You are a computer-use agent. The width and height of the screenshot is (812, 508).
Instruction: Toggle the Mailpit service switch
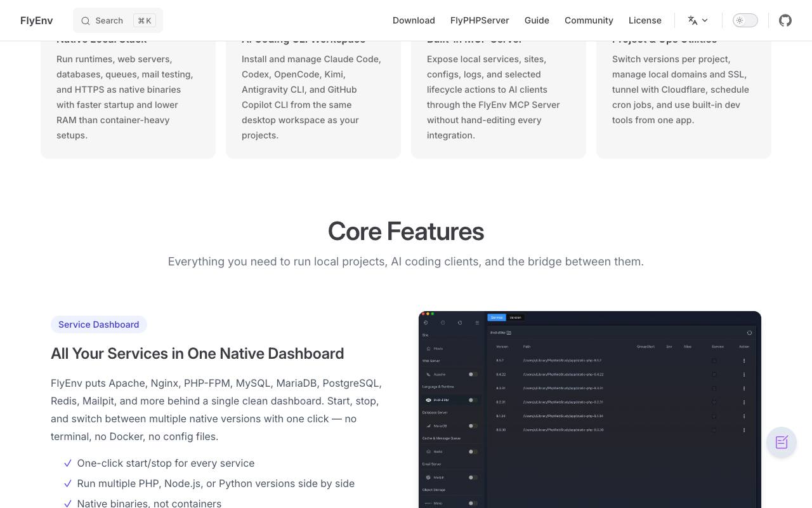click(x=473, y=478)
